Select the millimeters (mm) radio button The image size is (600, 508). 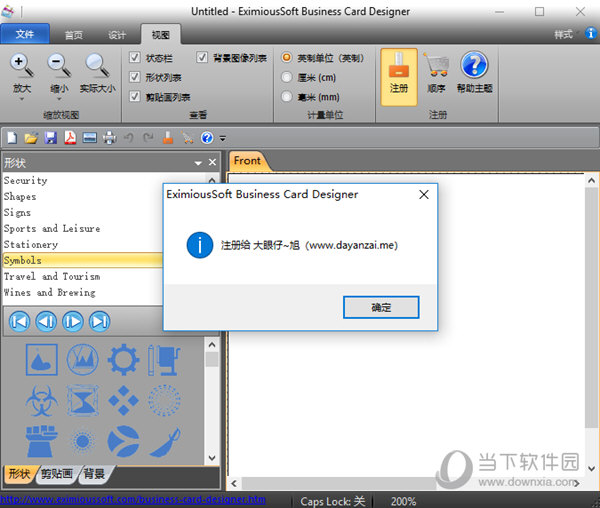pyautogui.click(x=286, y=97)
